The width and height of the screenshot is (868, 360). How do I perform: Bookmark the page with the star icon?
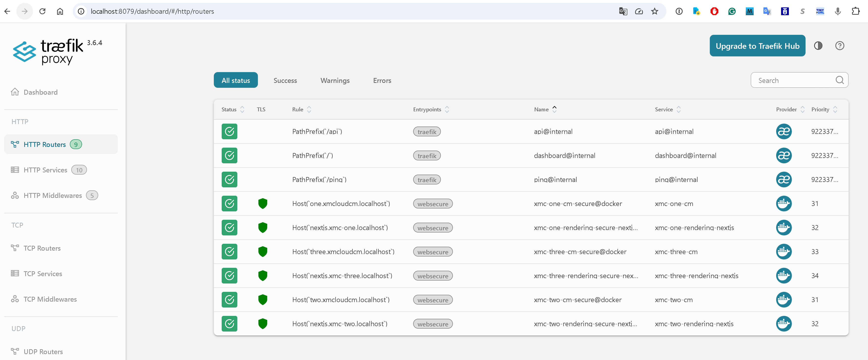click(654, 12)
